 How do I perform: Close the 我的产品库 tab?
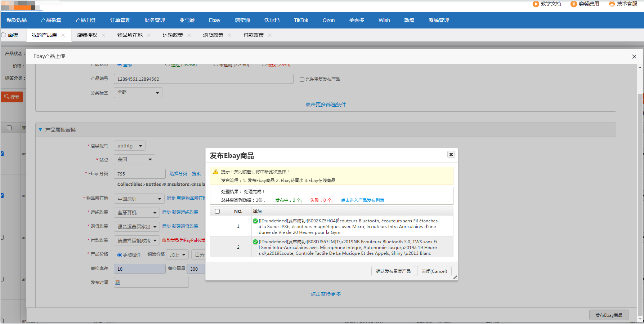63,35
